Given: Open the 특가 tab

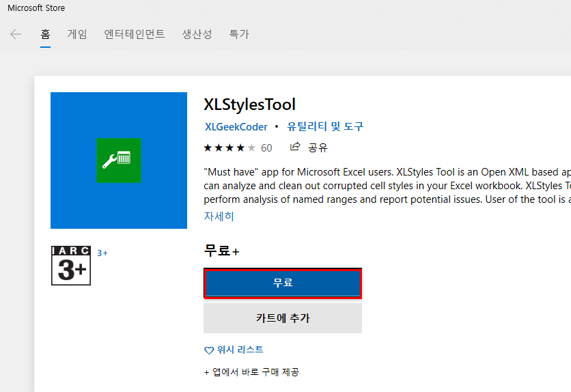Looking at the screenshot, I should (239, 34).
